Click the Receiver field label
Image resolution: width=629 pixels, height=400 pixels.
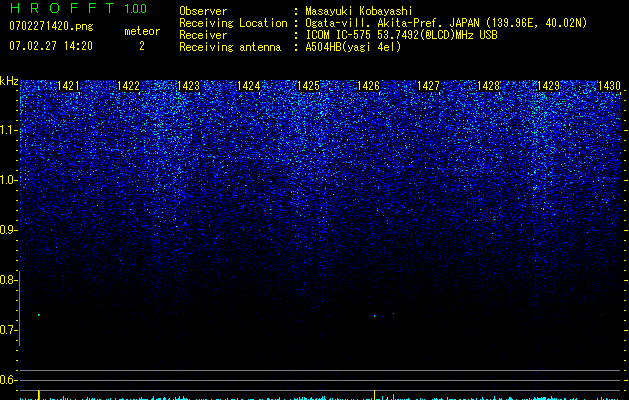[203, 35]
